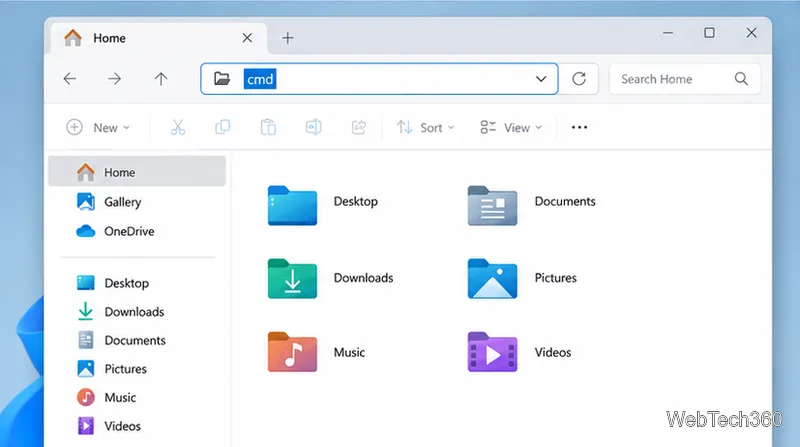Select Home in the navigation sidebar
Screen dimensions: 800x447
137,171
